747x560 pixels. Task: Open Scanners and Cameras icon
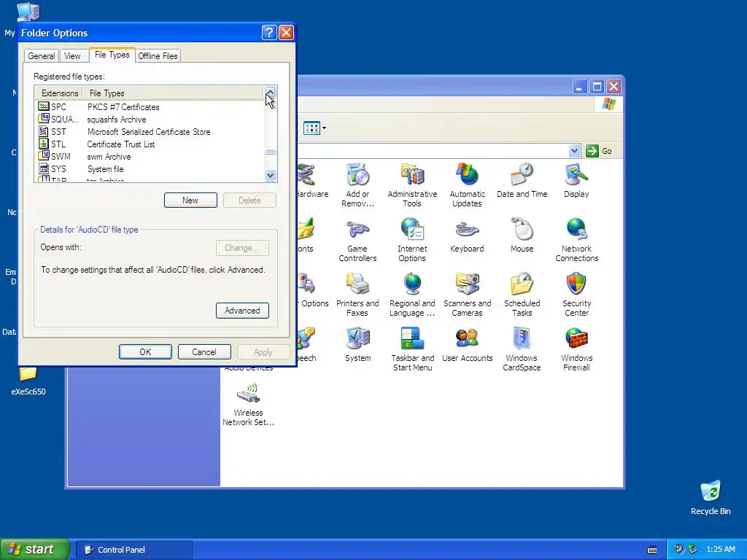tap(467, 295)
